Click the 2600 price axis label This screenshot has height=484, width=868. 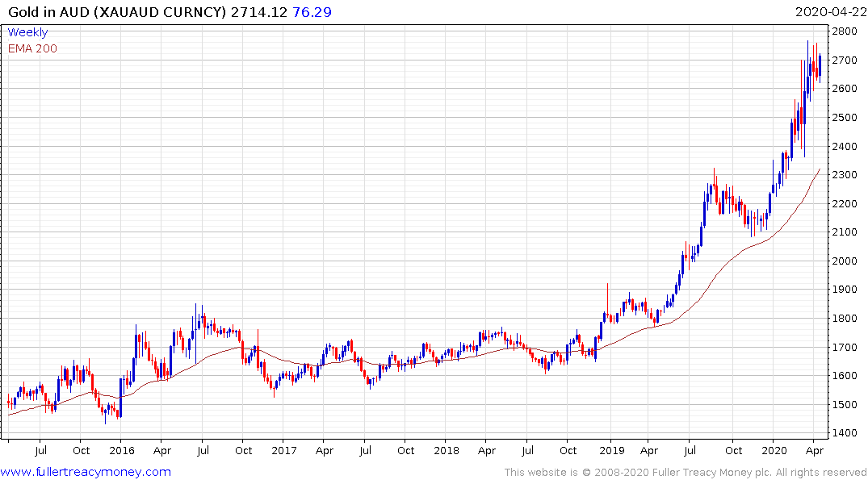click(x=845, y=89)
